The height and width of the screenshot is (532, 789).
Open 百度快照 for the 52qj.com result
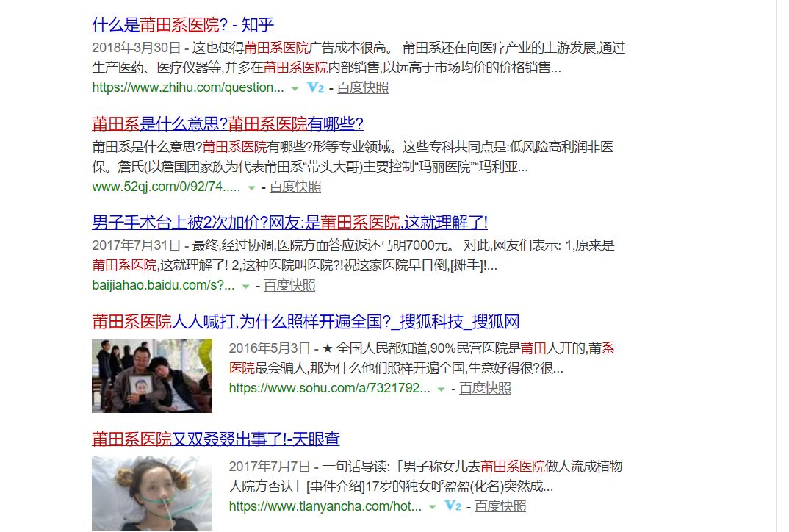[x=295, y=187]
